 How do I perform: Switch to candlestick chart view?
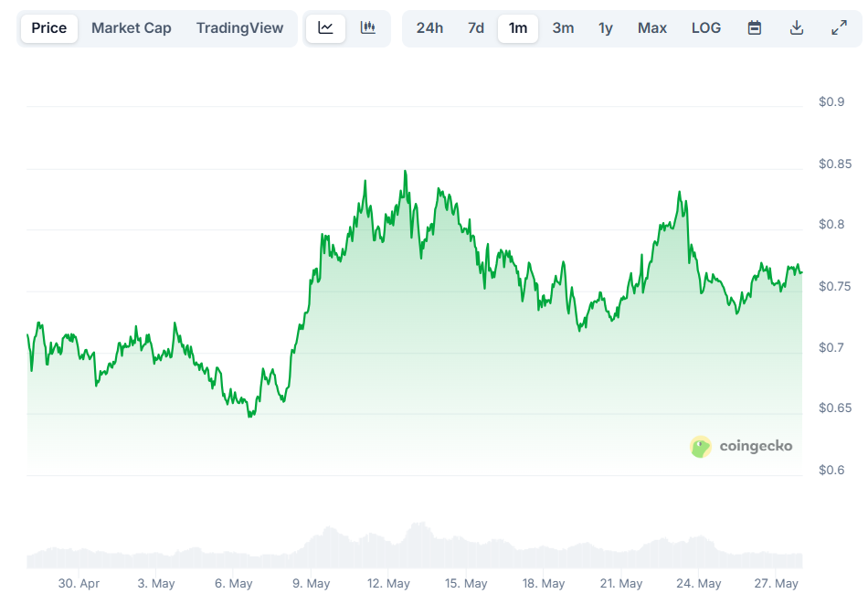coord(368,28)
